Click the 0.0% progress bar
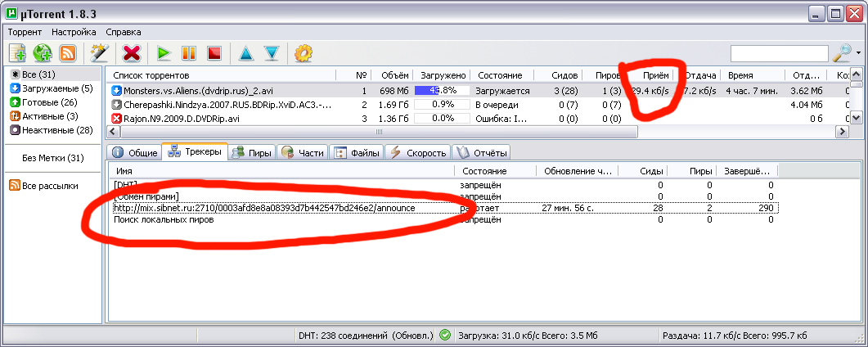The width and height of the screenshot is (868, 347). coord(442,119)
